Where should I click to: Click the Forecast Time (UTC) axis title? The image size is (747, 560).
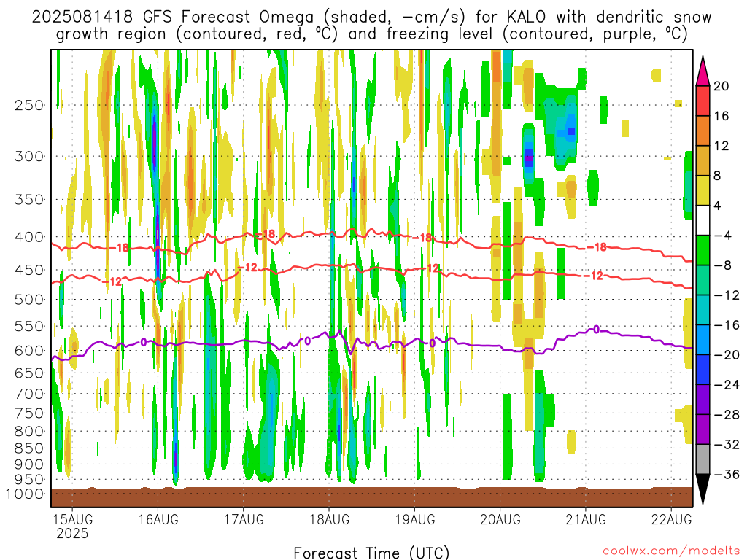[371, 553]
